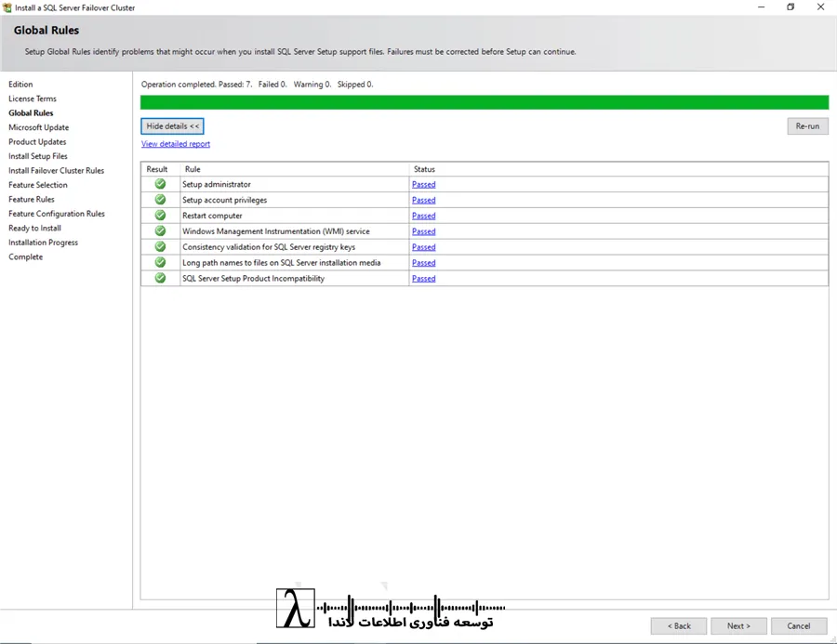
Task: Click the SQL Server setup icon in title bar
Action: coord(7,7)
